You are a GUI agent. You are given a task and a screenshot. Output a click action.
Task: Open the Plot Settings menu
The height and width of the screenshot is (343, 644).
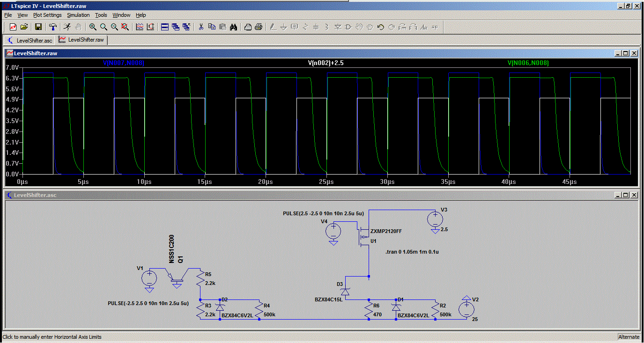pyautogui.click(x=48, y=15)
